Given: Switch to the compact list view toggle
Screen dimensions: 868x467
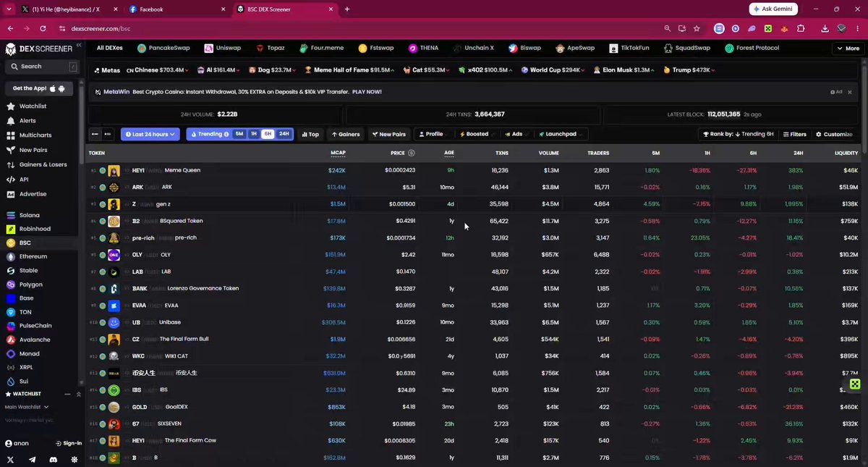Looking at the screenshot, I should (95, 134).
